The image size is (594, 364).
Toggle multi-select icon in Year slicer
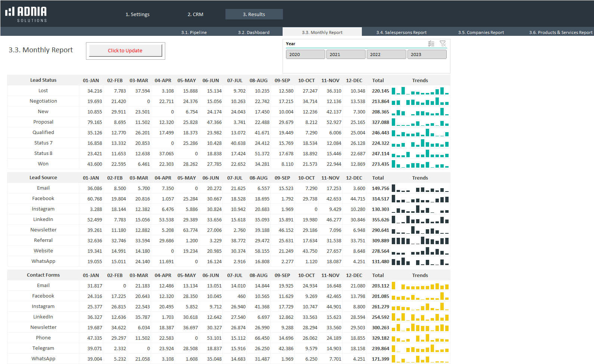(x=431, y=44)
